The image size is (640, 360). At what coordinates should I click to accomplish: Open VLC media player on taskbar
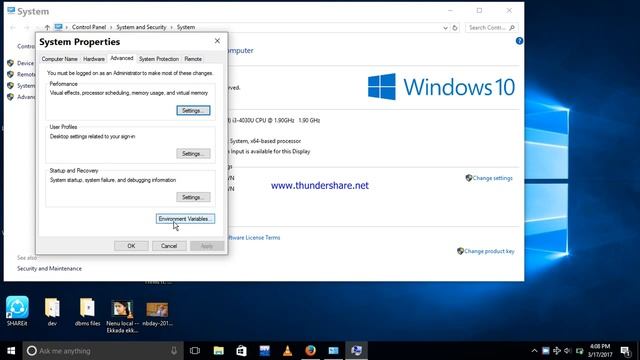pyautogui.click(x=287, y=351)
